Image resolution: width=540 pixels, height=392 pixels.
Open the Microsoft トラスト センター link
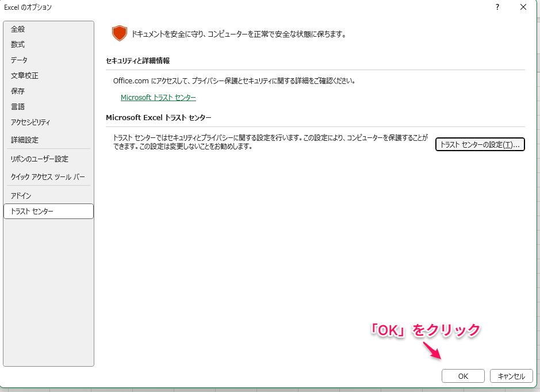click(158, 98)
